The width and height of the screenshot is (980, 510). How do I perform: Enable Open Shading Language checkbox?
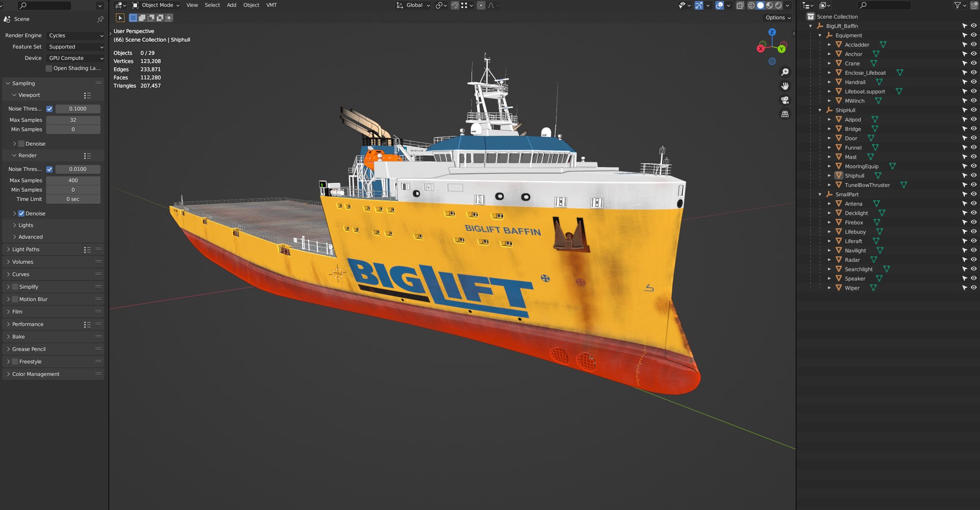(49, 68)
